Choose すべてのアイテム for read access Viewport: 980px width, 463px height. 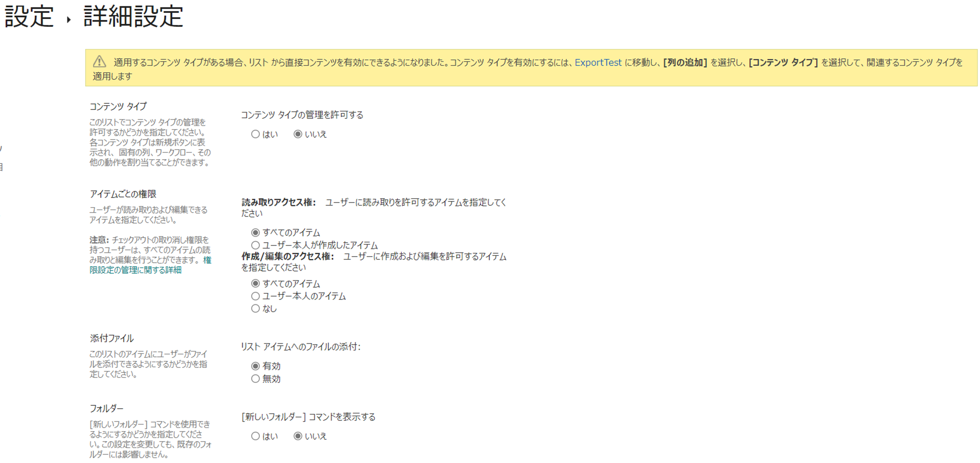[x=255, y=232]
